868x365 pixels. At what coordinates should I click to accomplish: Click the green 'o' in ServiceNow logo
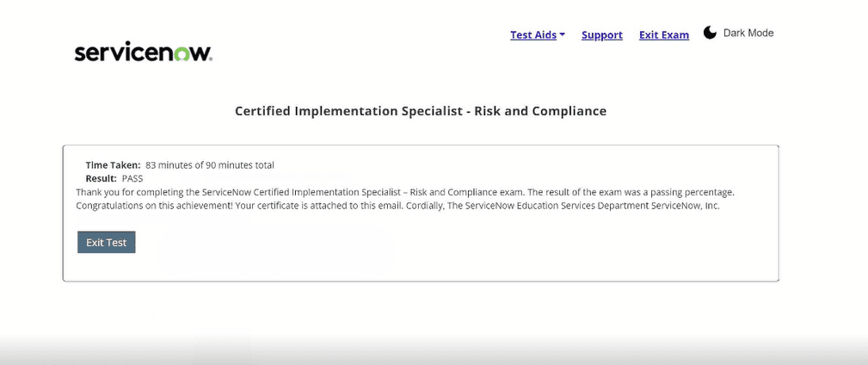coord(186,53)
